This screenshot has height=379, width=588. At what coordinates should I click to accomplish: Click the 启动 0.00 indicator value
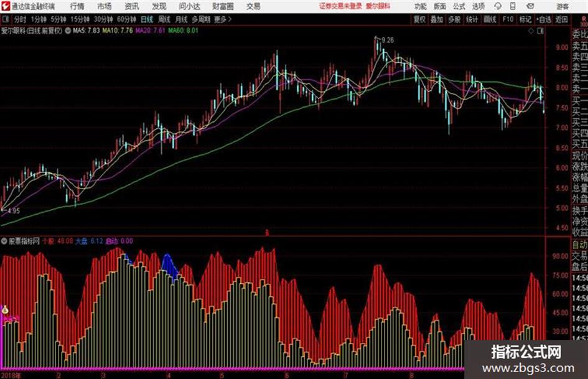pos(119,241)
